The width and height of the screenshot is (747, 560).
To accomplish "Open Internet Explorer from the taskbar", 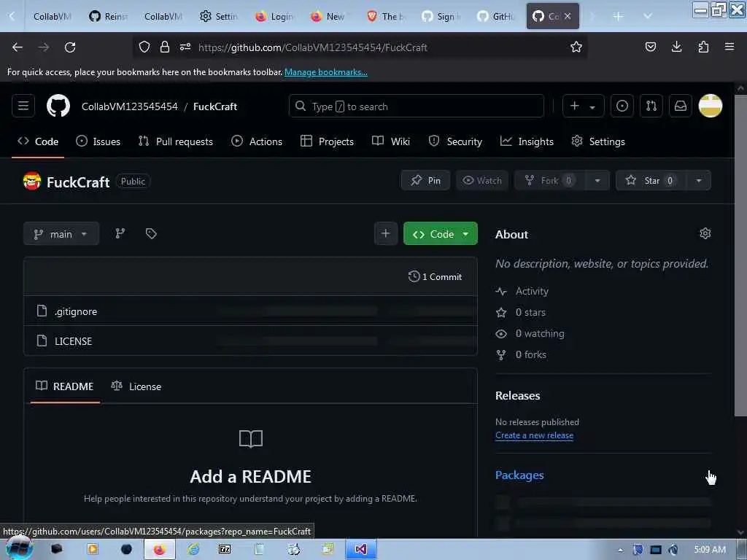I will (193, 549).
